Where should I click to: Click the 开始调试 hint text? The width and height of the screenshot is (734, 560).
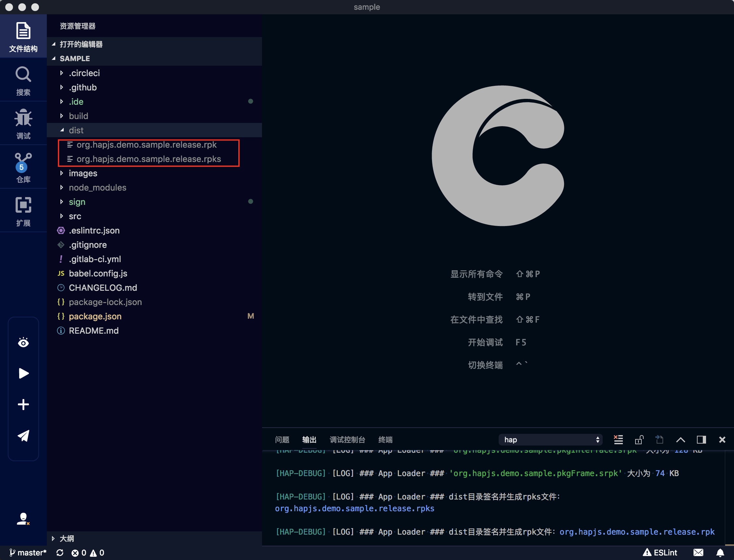(x=485, y=342)
